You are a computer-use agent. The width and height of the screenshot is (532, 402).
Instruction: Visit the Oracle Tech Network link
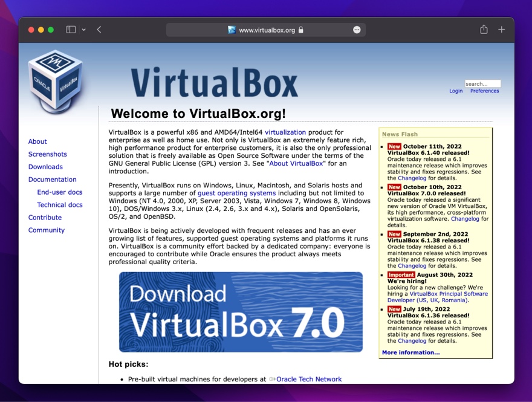(308, 379)
